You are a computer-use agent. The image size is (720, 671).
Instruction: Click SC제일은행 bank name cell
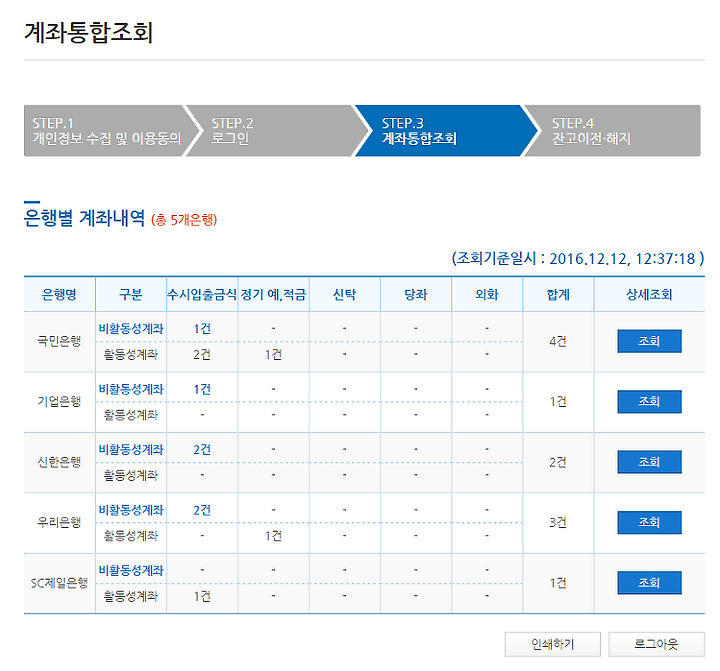click(59, 583)
